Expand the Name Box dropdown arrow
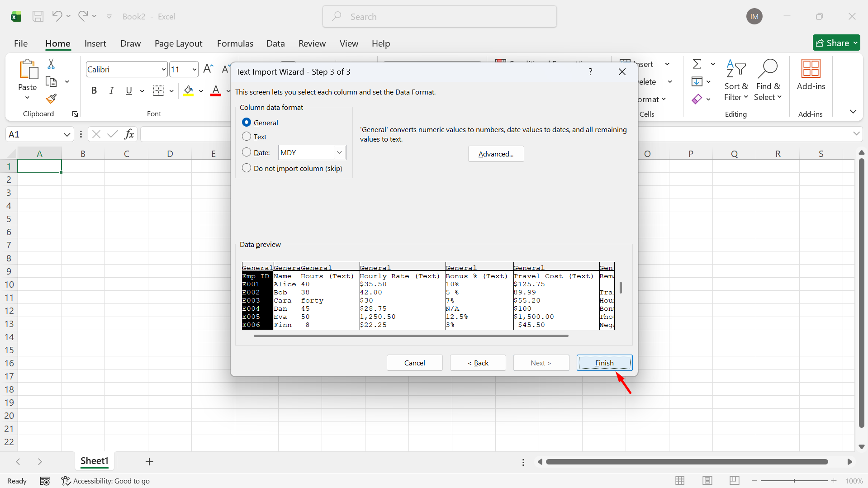 coord(67,134)
